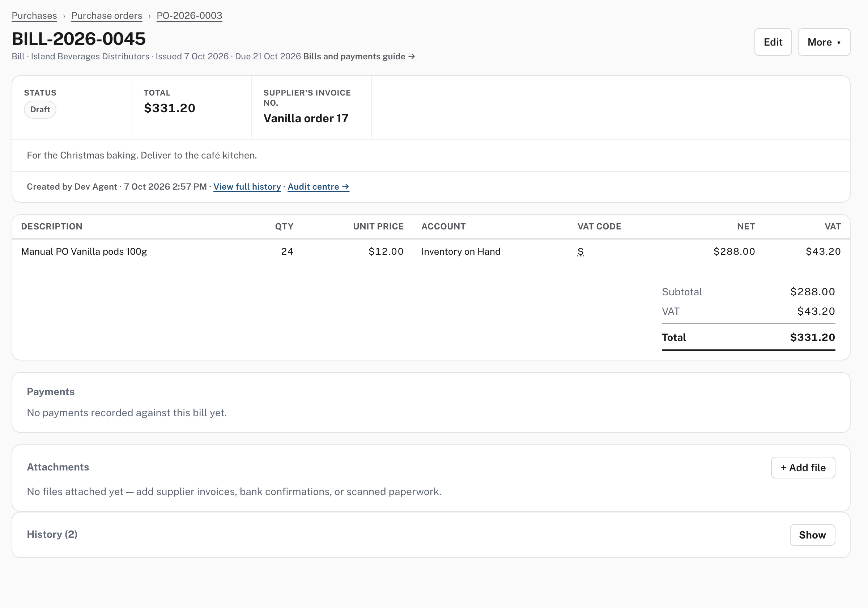Show the History section
The width and height of the screenshot is (868, 608).
click(812, 535)
